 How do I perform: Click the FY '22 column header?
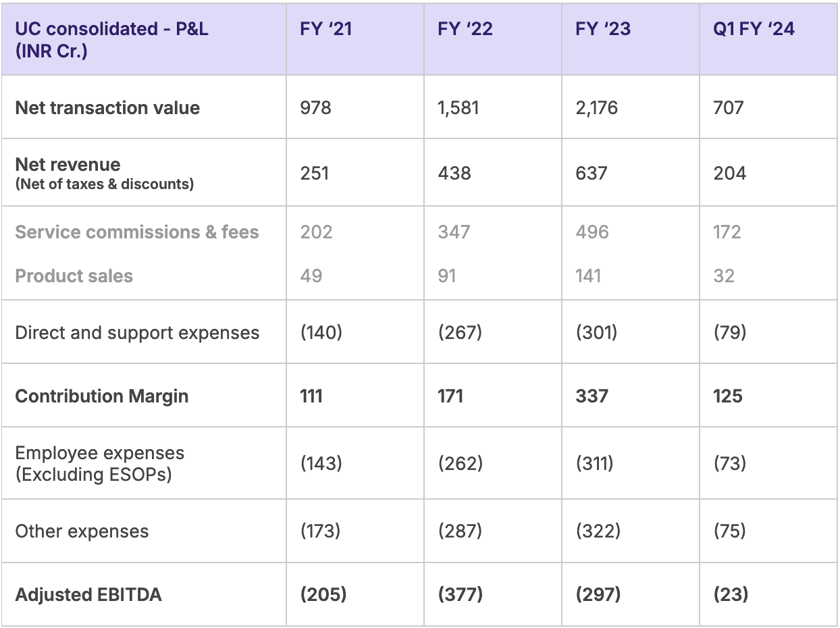click(465, 29)
